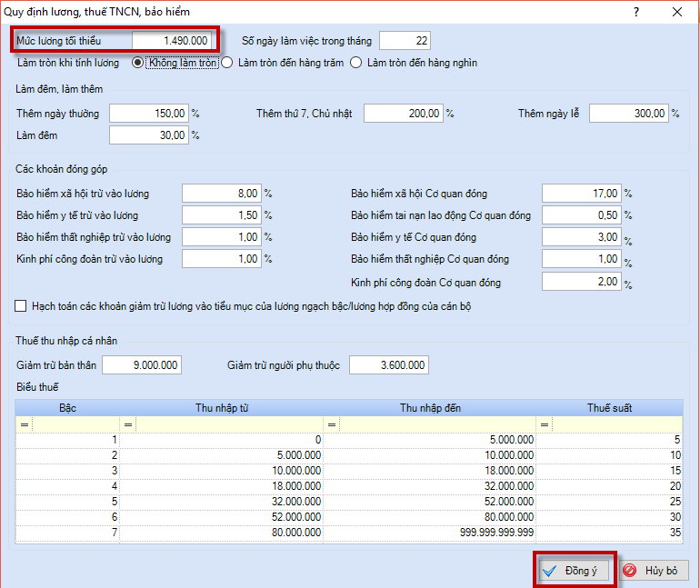Open equals filter operator for Thuế suất
Image resolution: width=700 pixels, height=588 pixels.
[x=545, y=424]
